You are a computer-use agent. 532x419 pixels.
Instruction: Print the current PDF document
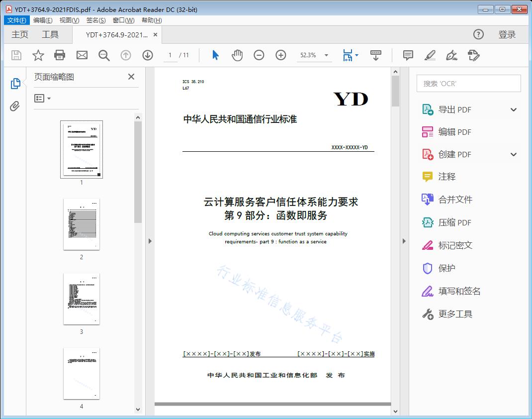click(60, 55)
